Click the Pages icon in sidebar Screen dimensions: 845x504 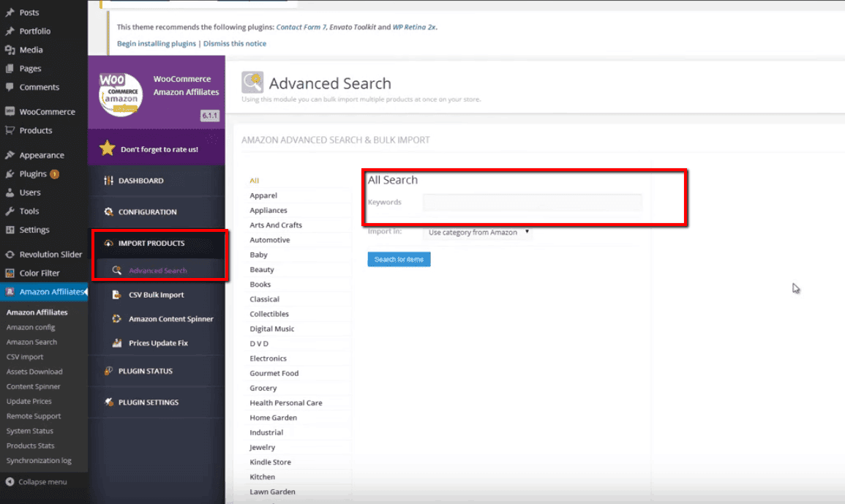(10, 69)
